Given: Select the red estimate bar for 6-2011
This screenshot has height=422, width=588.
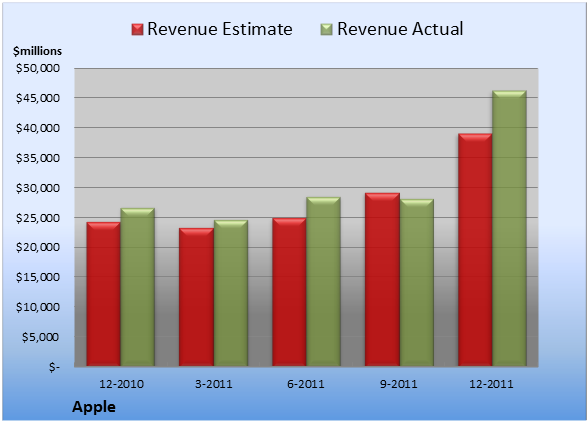Looking at the screenshot, I should click(x=289, y=292).
